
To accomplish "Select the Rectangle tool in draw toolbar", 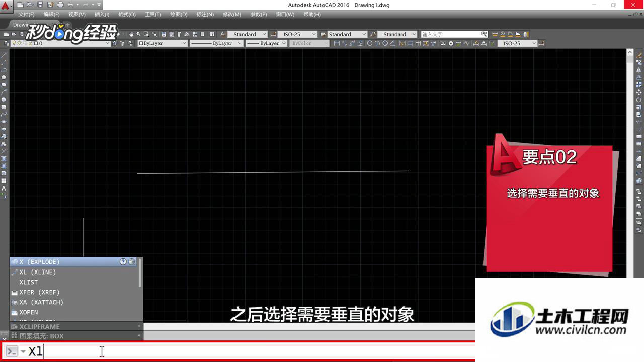I will tap(4, 85).
